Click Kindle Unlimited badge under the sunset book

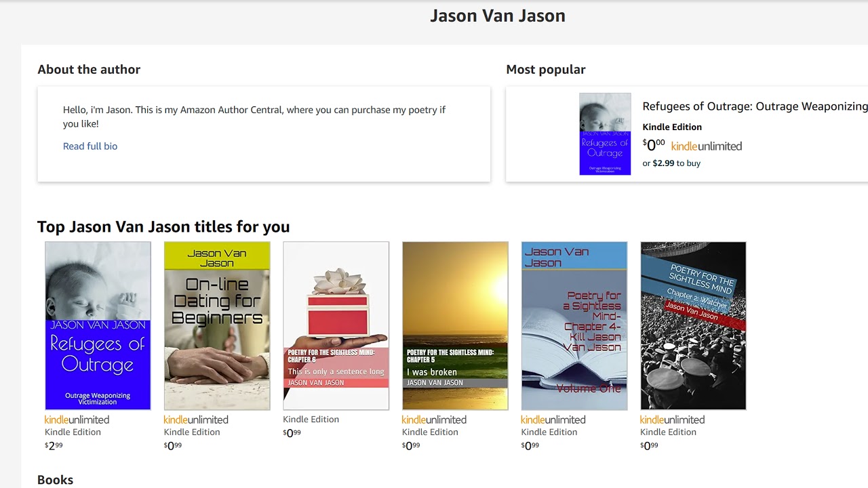pyautogui.click(x=434, y=420)
